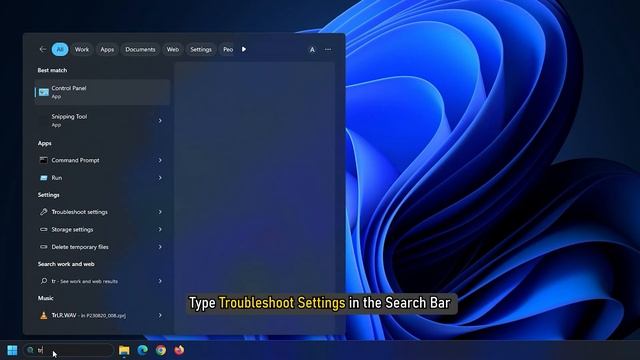
Task: Click the taskbar search magnifier icon
Action: coord(30,350)
